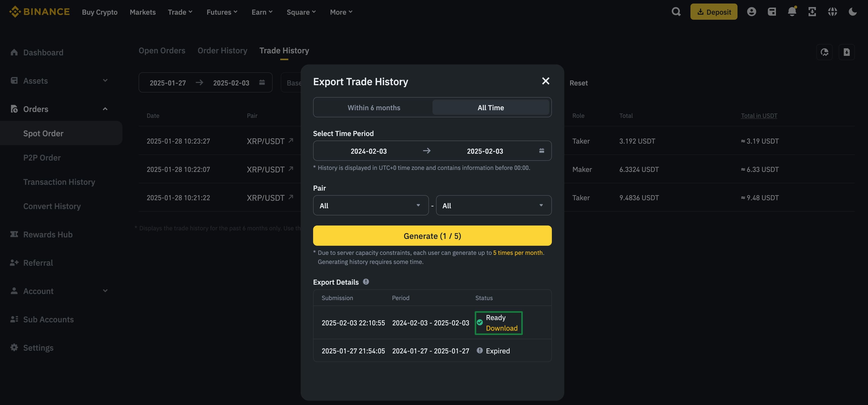Select the Trade History tab
868x405 pixels.
[x=284, y=51]
